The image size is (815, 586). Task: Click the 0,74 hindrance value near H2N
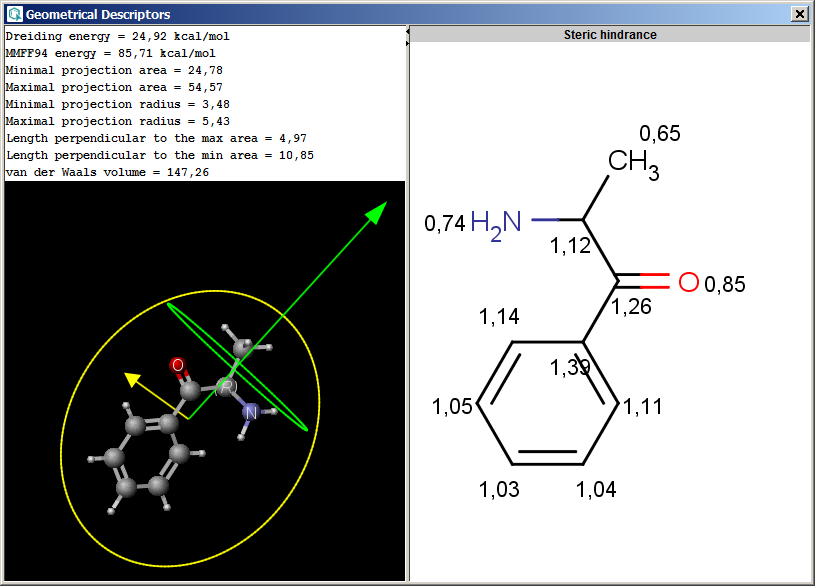445,224
